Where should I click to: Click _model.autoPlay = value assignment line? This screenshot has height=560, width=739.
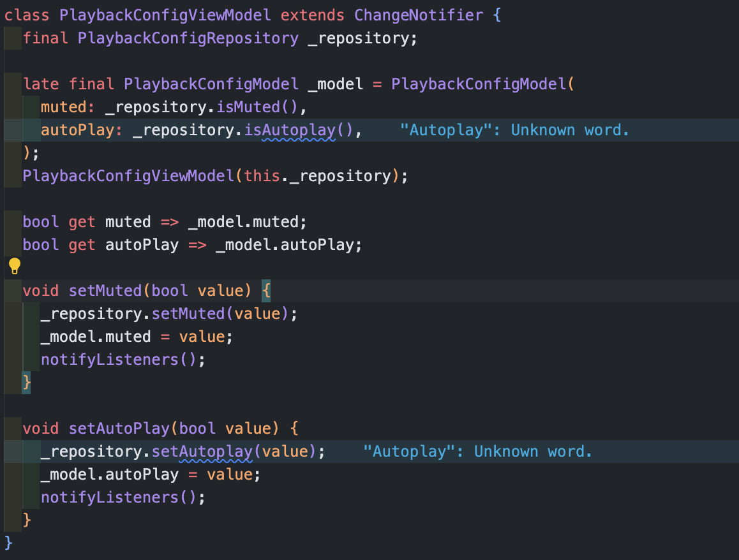(151, 475)
